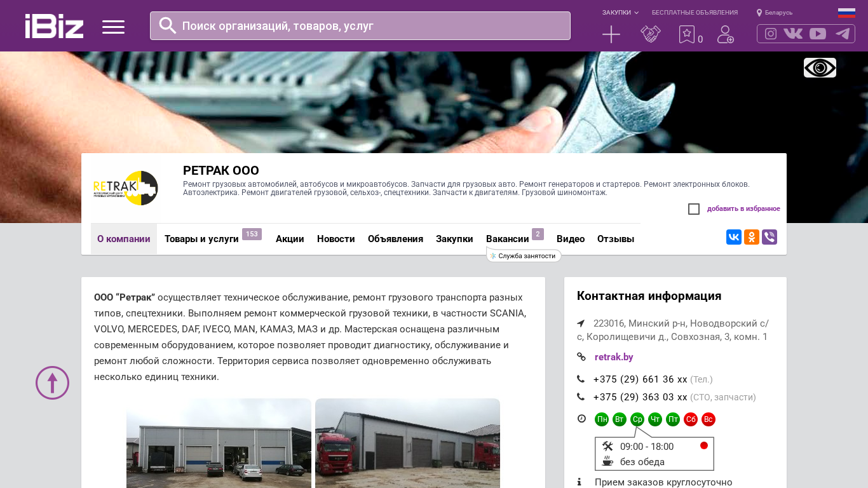The height and width of the screenshot is (488, 868).
Task: Share via VK blue button
Action: click(x=734, y=237)
